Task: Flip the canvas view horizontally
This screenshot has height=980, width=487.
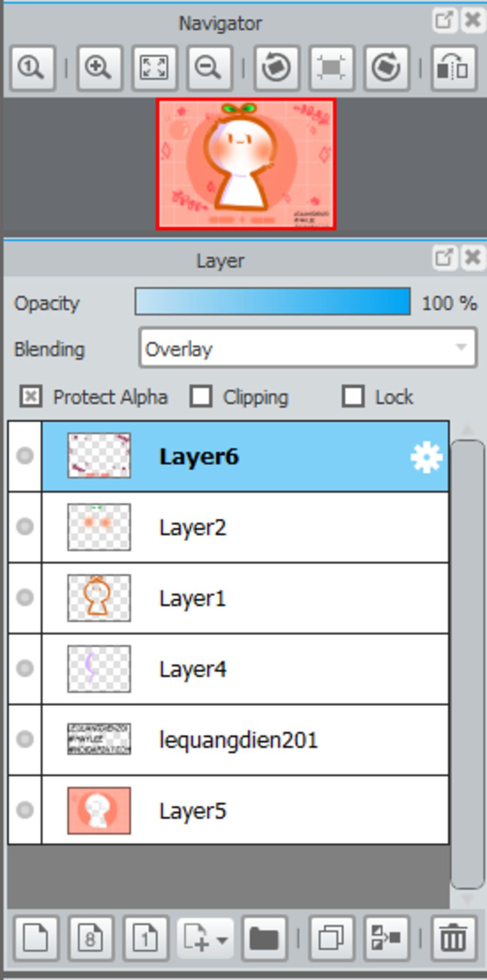Action: [453, 68]
